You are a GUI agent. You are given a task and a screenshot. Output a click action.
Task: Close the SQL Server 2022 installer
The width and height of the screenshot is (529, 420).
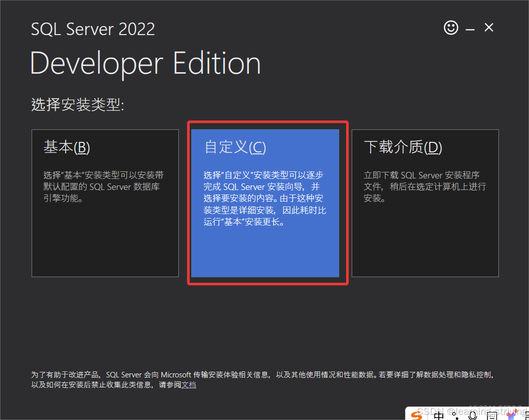[489, 28]
